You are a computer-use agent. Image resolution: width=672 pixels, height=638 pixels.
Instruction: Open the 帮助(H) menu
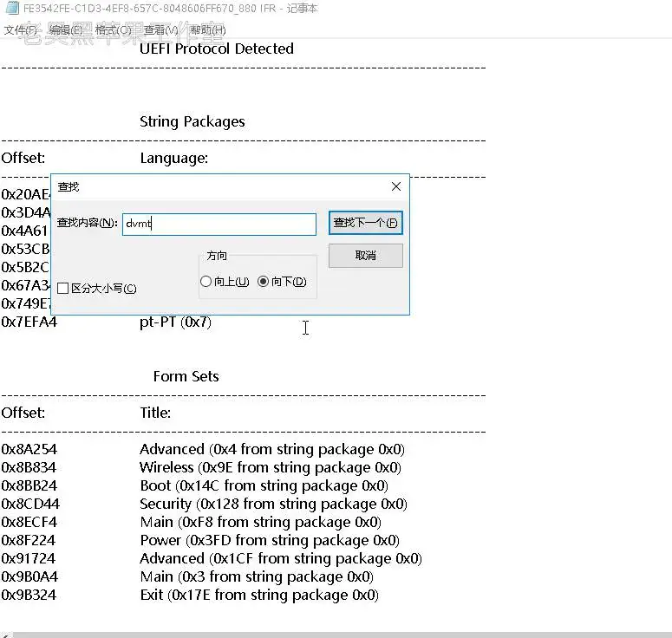208,30
